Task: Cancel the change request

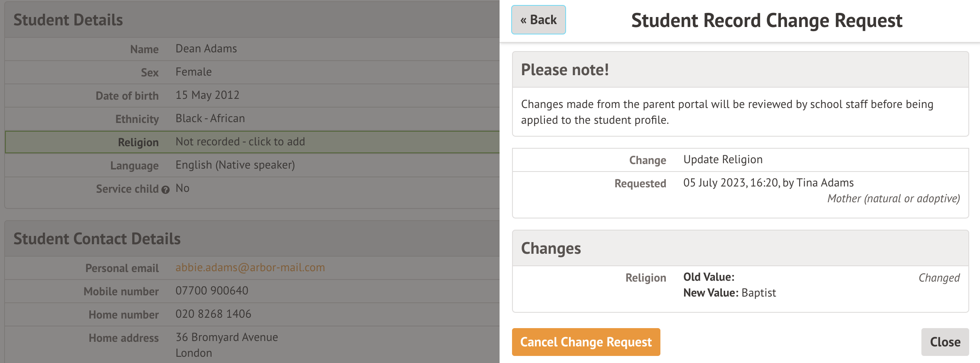Action: tap(586, 342)
